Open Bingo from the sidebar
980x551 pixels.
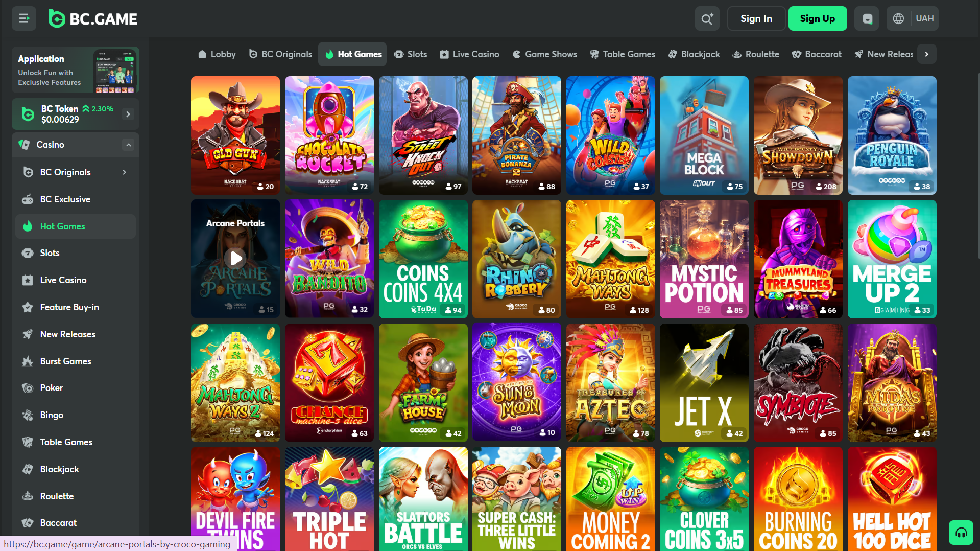[x=51, y=415]
